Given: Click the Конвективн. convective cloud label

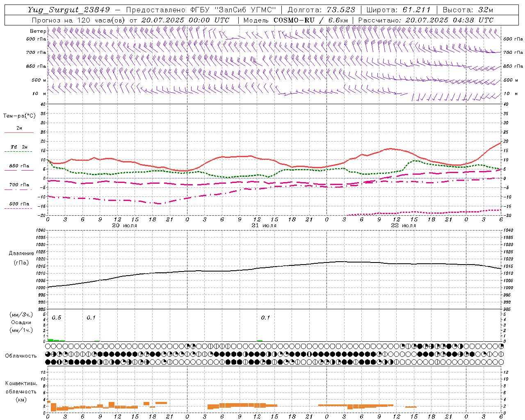Looking at the screenshot, I should 21,383.
